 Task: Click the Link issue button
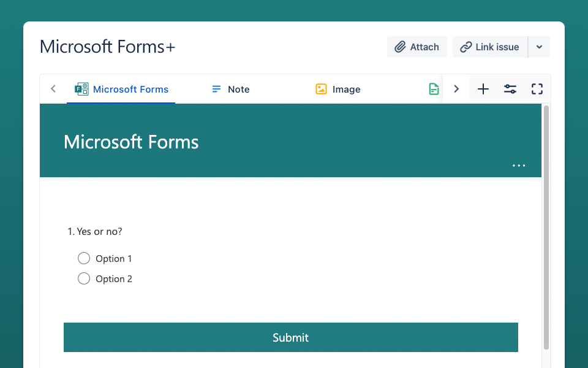point(490,47)
